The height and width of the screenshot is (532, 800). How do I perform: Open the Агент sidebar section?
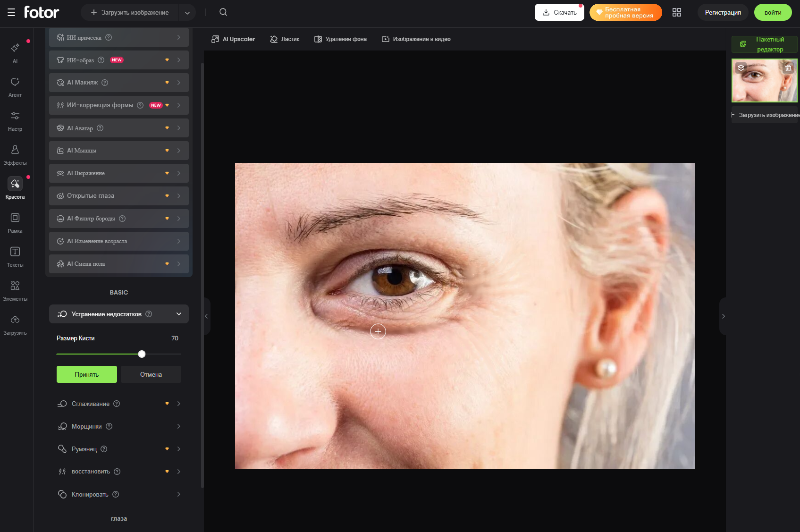(x=15, y=86)
